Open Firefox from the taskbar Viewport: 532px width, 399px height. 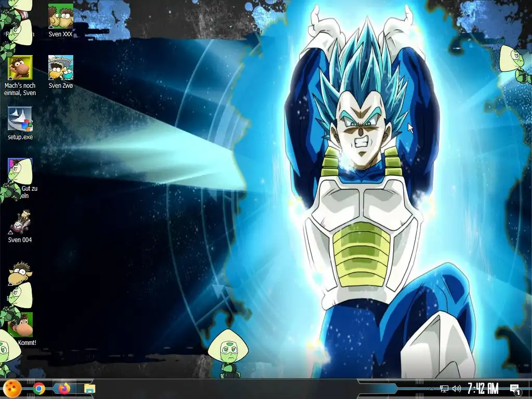pyautogui.click(x=64, y=389)
